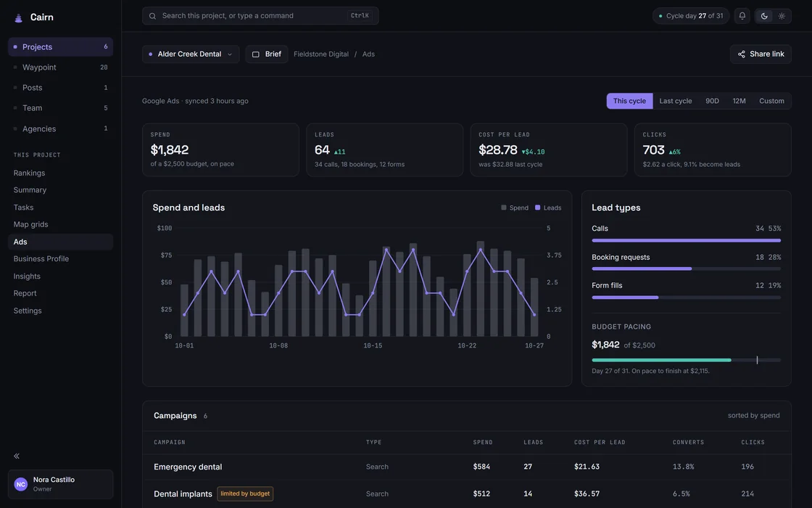Click the sorted by spend label
Image resolution: width=812 pixels, height=508 pixels.
click(x=753, y=416)
